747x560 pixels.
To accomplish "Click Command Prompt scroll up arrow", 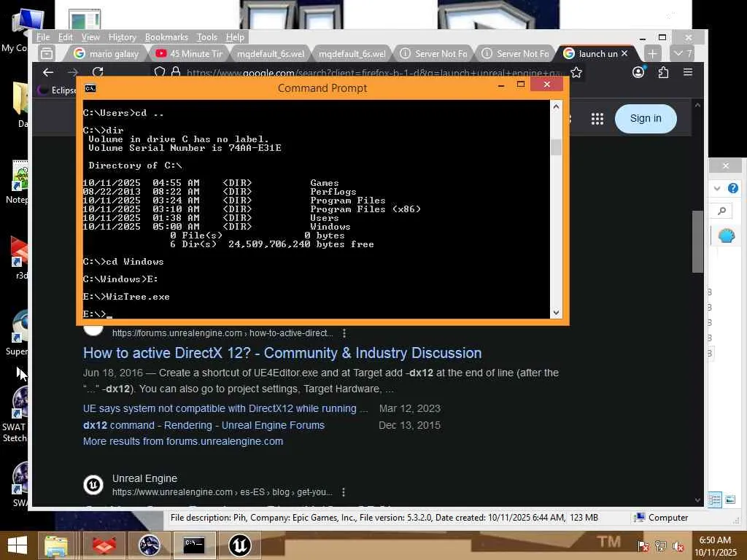I will [556, 106].
